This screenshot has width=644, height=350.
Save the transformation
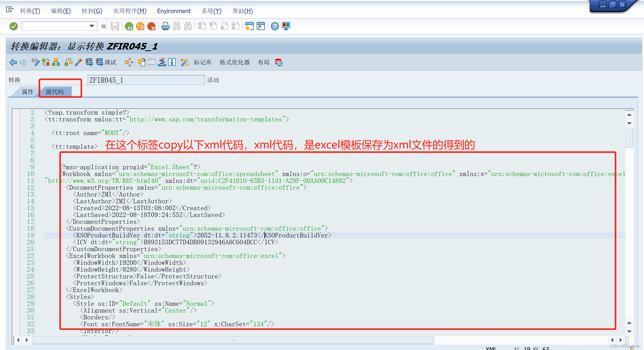click(x=115, y=26)
